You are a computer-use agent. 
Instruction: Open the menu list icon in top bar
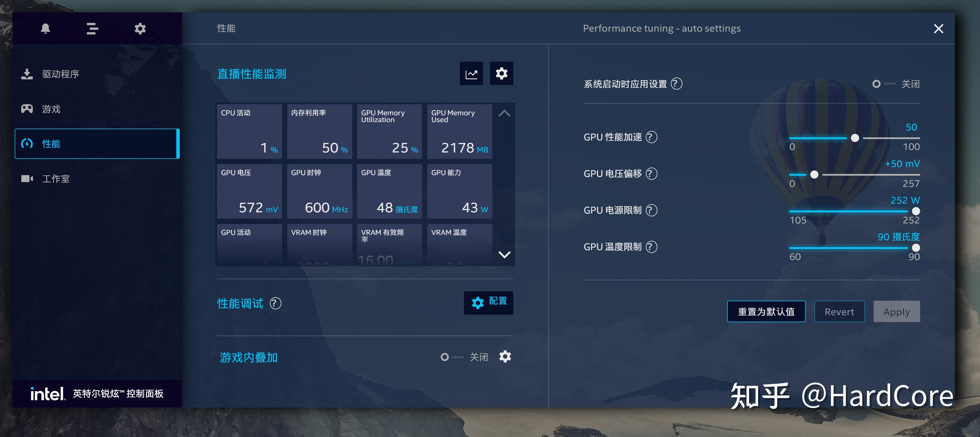tap(92, 29)
